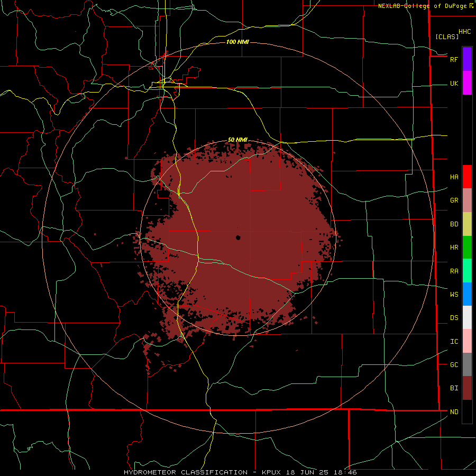476x476 pixels.
Task: Click the 'HYDROMETEOR CLASSIFICATION' title text
Action: (186, 472)
